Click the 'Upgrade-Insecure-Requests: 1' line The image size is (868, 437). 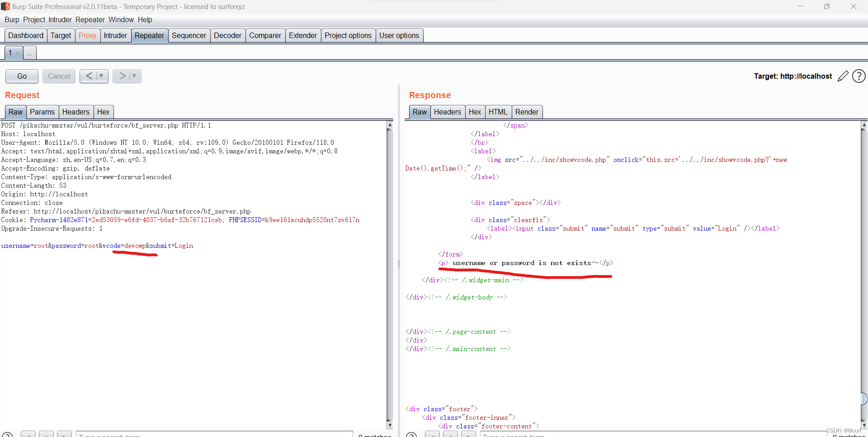[x=52, y=228]
